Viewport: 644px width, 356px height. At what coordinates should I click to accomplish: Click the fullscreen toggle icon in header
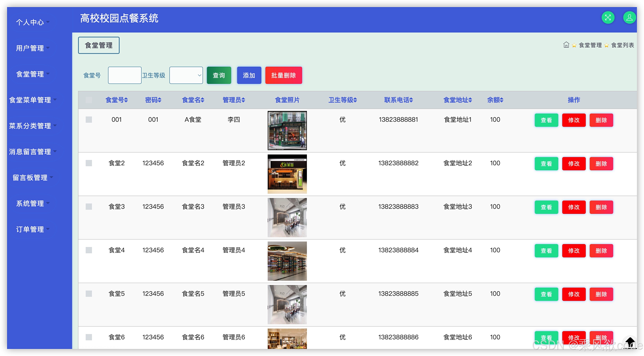coord(608,18)
